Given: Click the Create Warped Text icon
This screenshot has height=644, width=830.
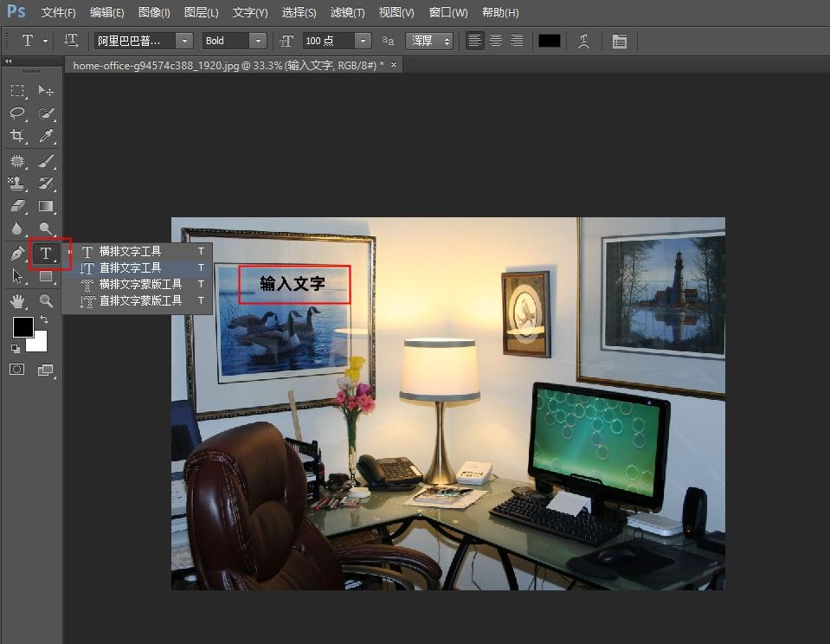Looking at the screenshot, I should [584, 41].
